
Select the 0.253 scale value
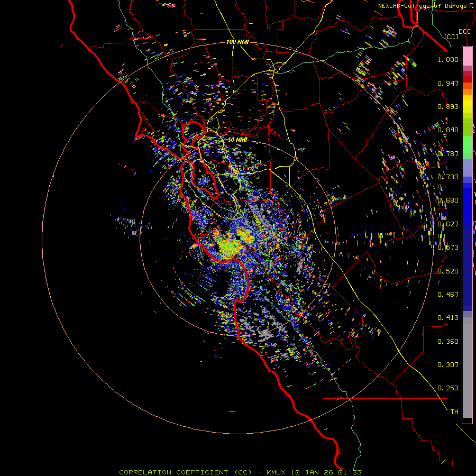point(448,388)
